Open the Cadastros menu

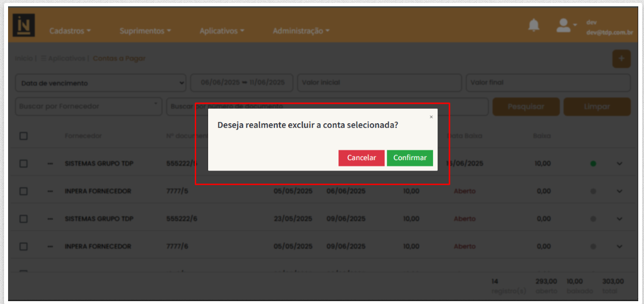70,31
